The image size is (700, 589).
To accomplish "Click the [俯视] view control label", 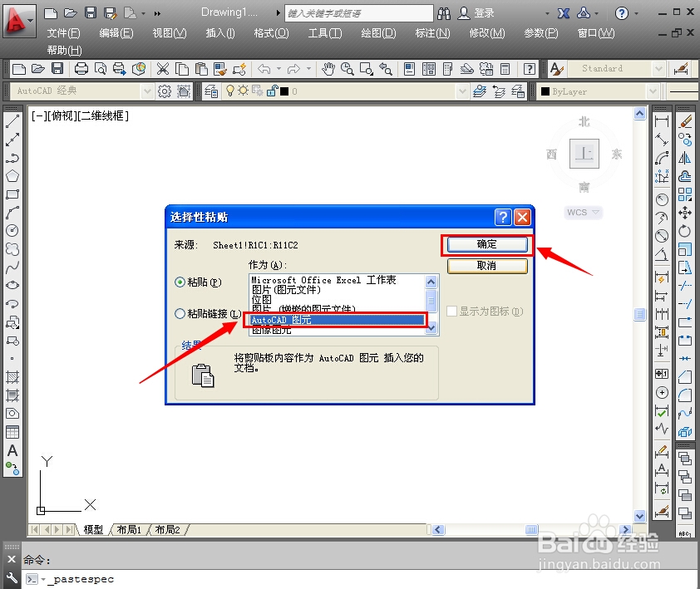I will coord(62,116).
